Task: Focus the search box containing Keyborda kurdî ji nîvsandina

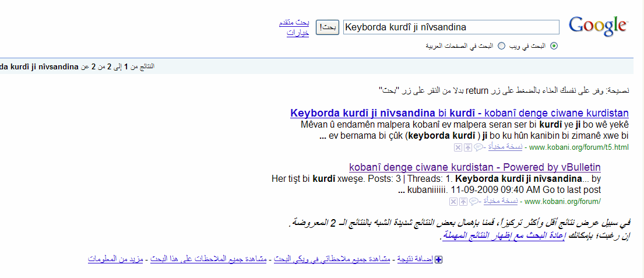Action: 451,27
